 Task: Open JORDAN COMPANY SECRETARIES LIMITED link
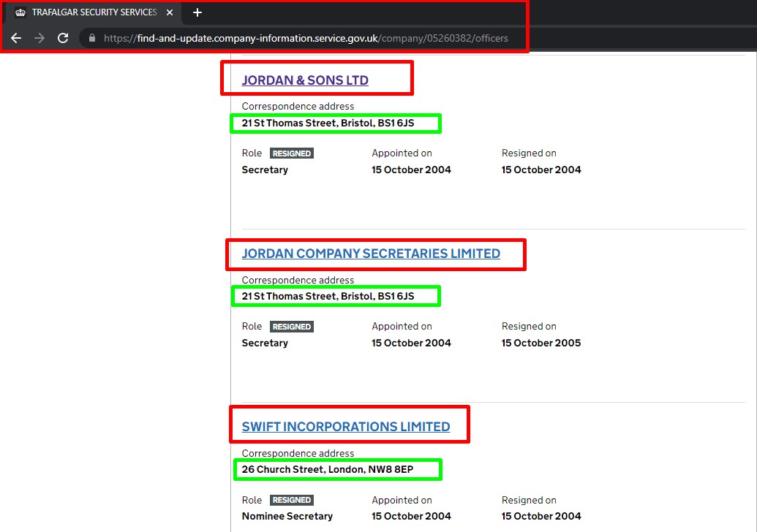coord(371,254)
